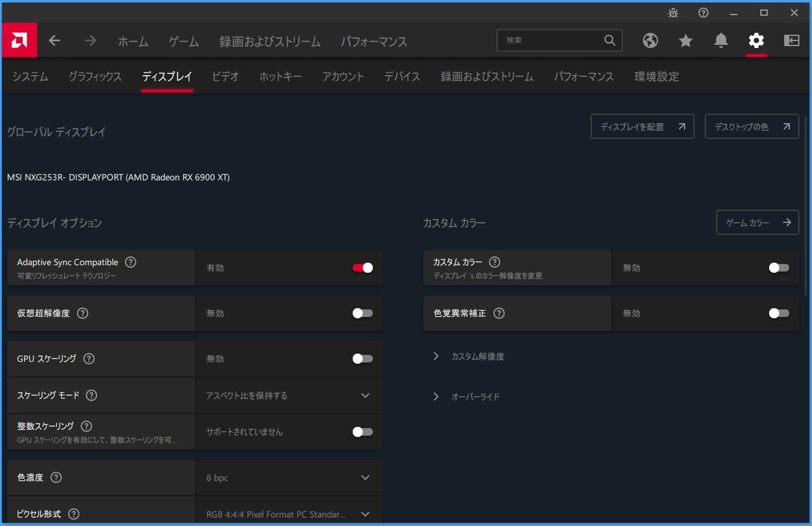Go back with the left arrow
The image size is (812, 526).
55,40
